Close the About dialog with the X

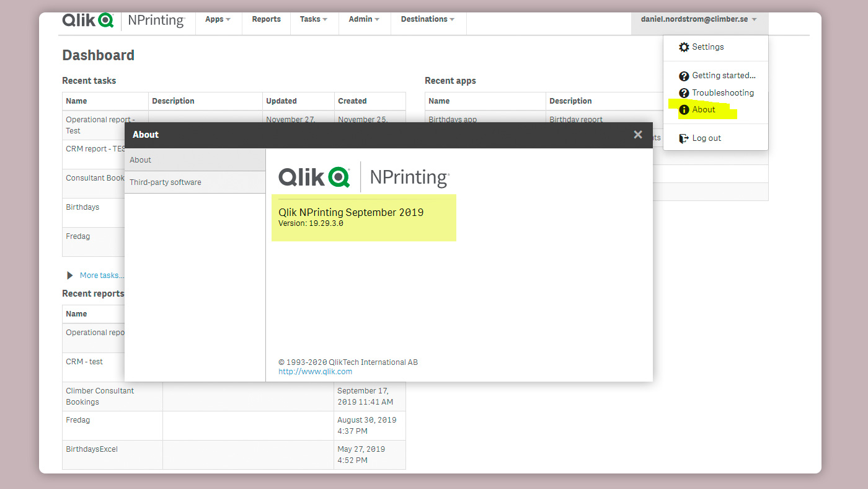click(x=638, y=135)
